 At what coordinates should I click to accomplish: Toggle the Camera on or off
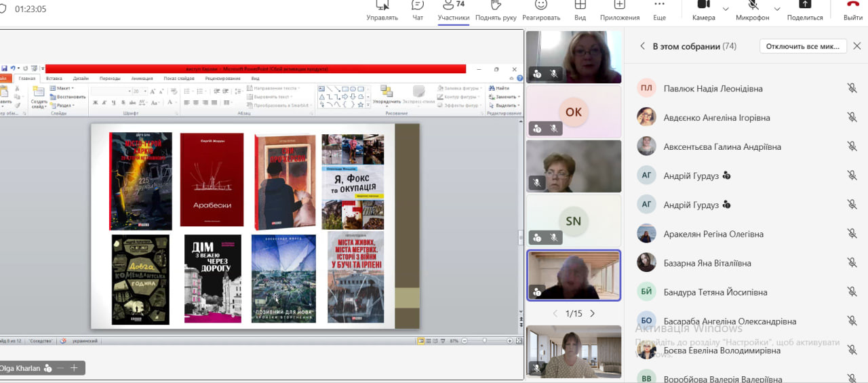703,10
